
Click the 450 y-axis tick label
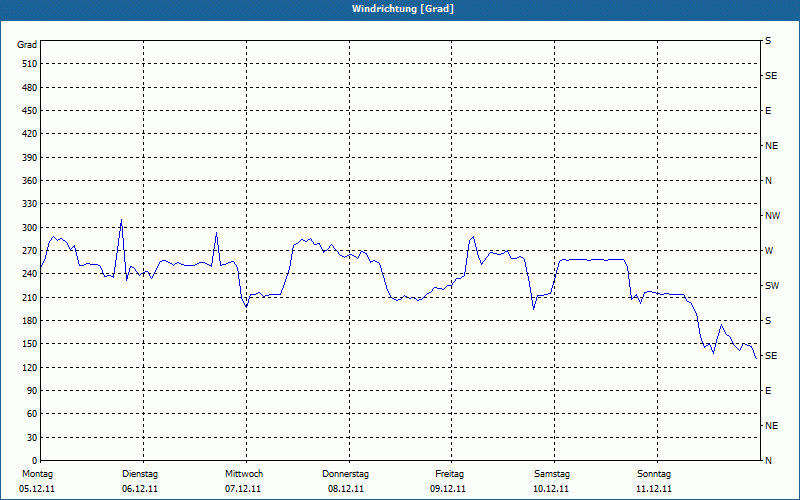30,111
